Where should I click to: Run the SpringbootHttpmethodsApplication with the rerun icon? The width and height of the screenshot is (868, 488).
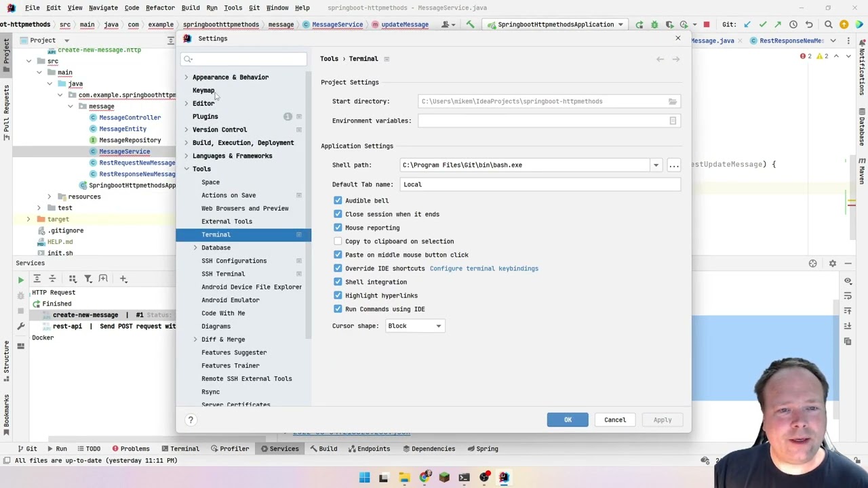tap(639, 24)
